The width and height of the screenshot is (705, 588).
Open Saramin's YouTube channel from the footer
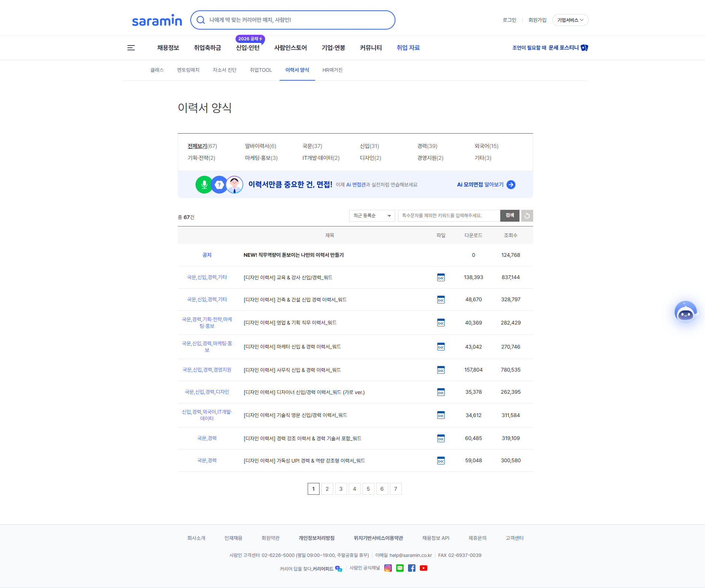[423, 568]
